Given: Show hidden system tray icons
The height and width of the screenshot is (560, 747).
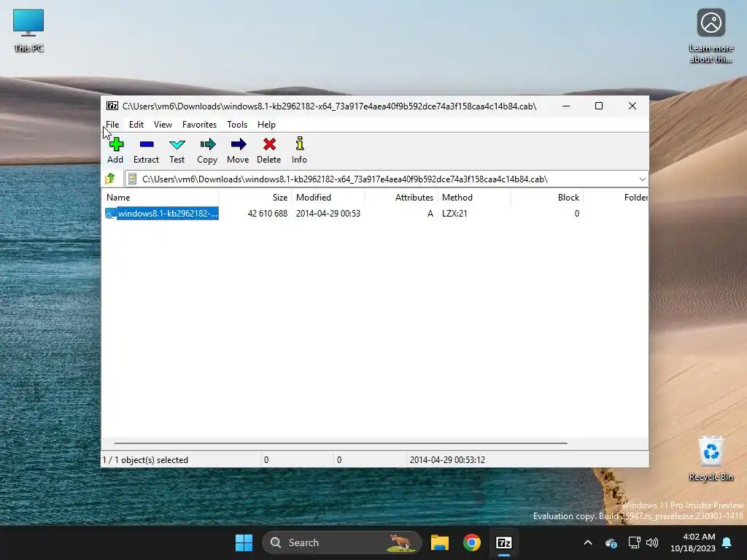Looking at the screenshot, I should click(x=588, y=542).
